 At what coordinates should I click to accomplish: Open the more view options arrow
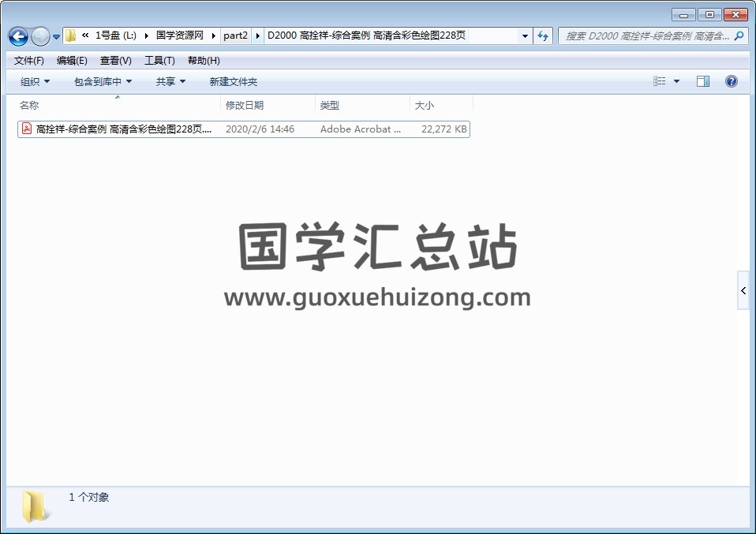click(676, 81)
